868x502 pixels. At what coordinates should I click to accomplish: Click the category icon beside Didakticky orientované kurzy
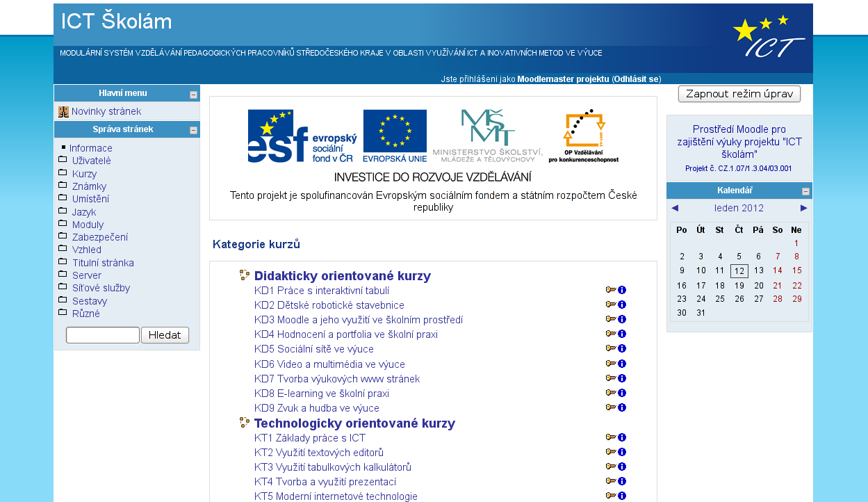click(x=245, y=275)
